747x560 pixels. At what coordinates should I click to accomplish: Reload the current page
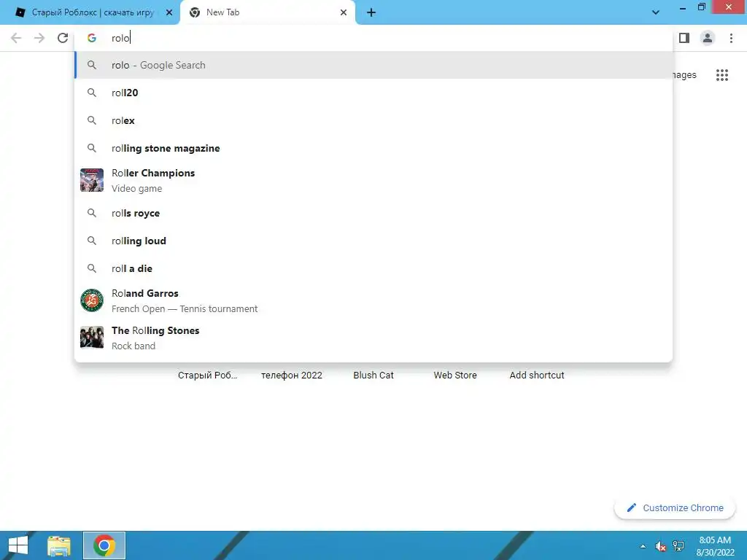point(63,38)
